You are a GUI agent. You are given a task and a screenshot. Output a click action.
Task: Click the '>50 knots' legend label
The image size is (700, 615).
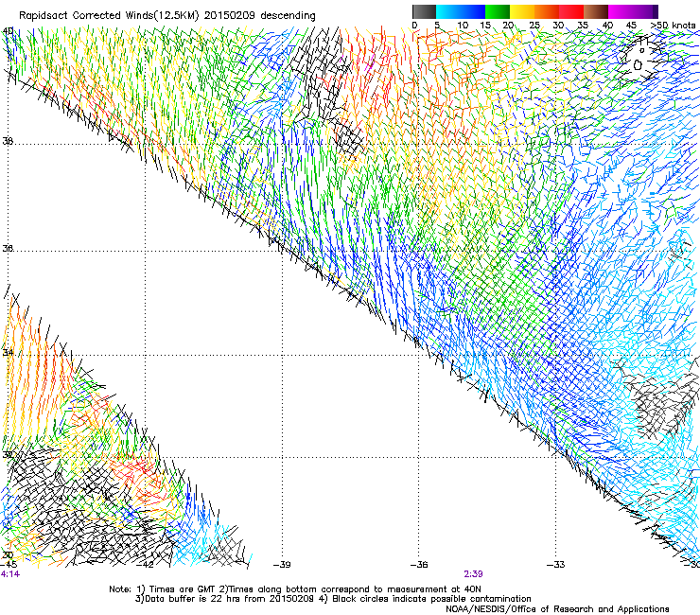[x=673, y=26]
